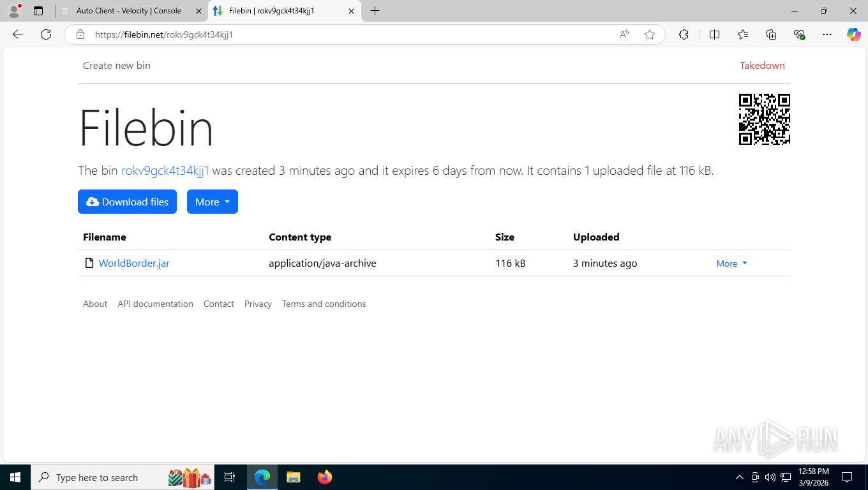The width and height of the screenshot is (868, 490).
Task: View site information lock icon
Action: click(80, 34)
